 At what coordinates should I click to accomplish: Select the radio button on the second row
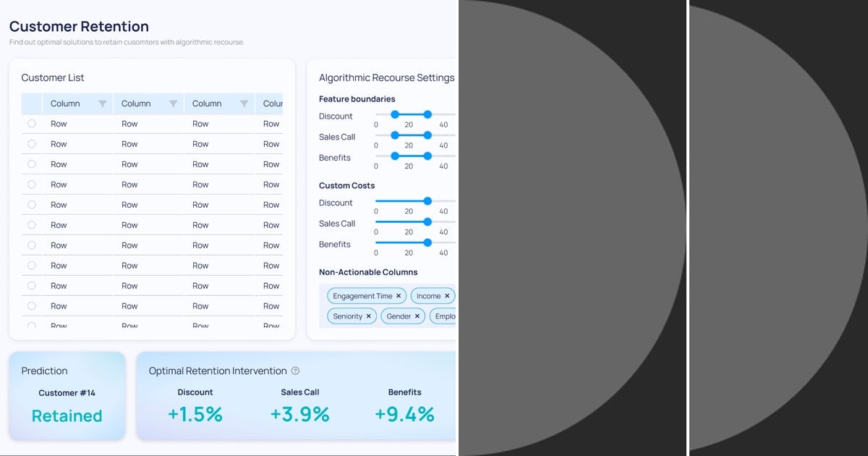(31, 144)
